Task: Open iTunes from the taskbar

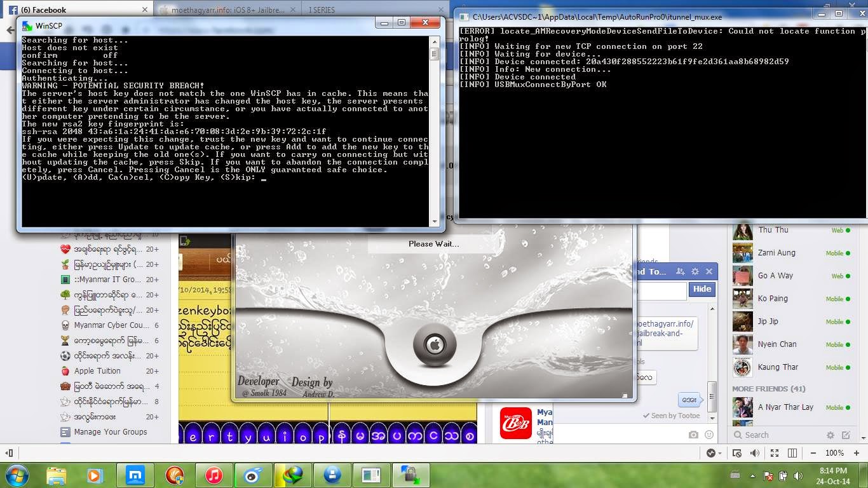Action: pos(214,475)
